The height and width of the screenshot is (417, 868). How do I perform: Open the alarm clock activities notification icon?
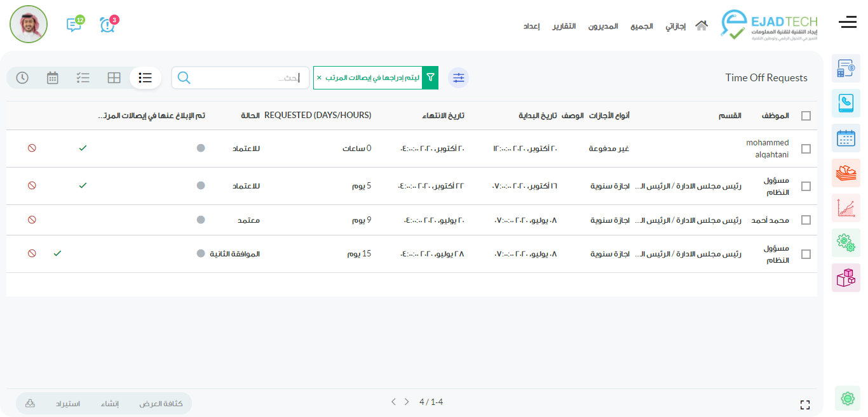(107, 25)
